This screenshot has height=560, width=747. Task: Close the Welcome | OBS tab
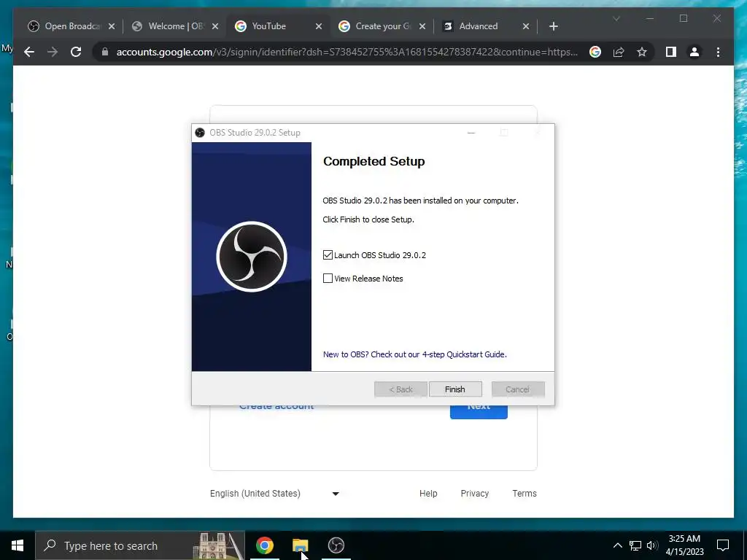click(215, 26)
